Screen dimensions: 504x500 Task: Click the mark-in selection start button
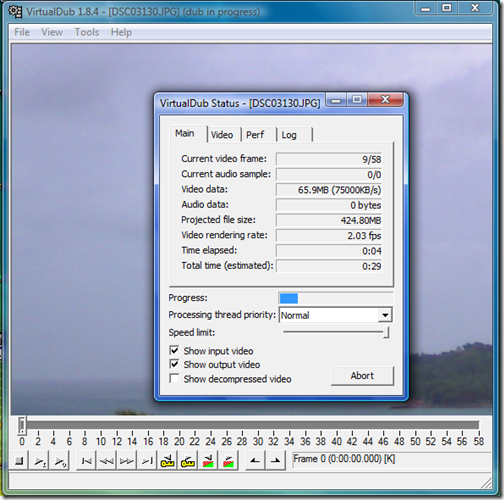pyautogui.click(x=255, y=461)
